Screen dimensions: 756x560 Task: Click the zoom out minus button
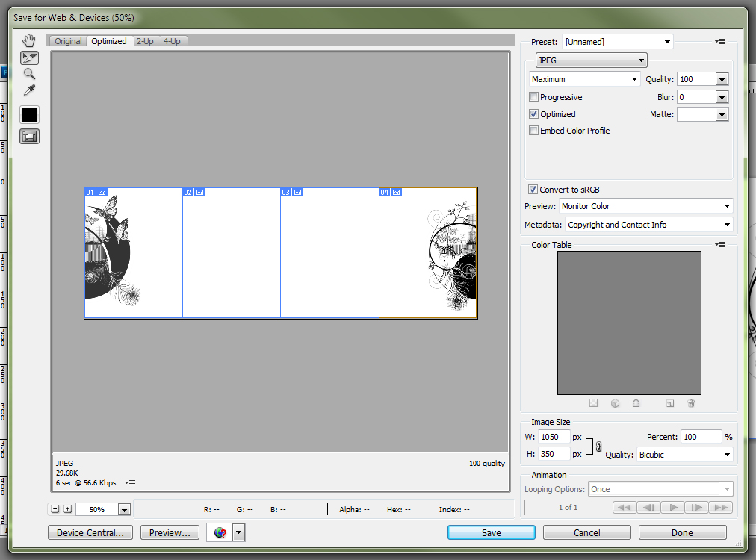55,509
